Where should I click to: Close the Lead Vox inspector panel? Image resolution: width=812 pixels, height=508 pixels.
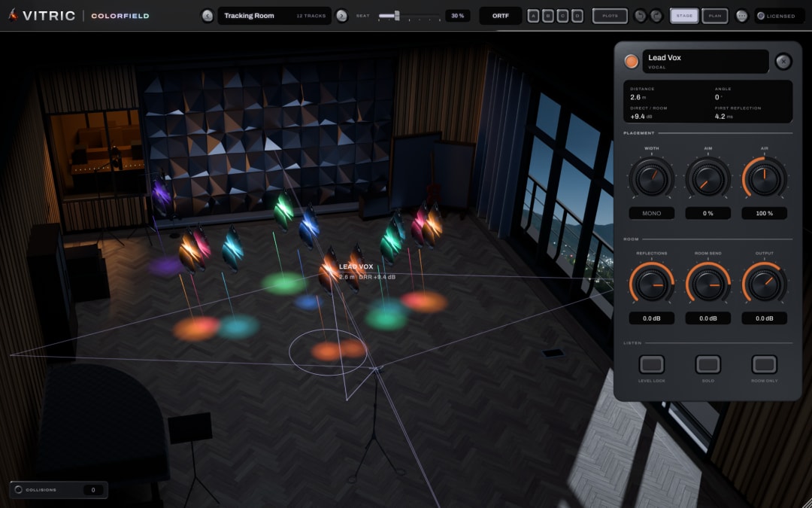click(x=783, y=62)
